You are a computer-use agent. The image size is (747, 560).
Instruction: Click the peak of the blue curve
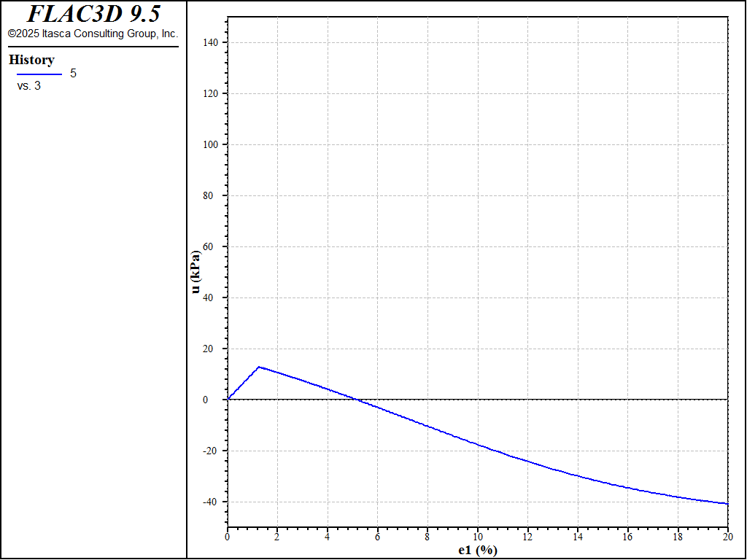point(259,367)
